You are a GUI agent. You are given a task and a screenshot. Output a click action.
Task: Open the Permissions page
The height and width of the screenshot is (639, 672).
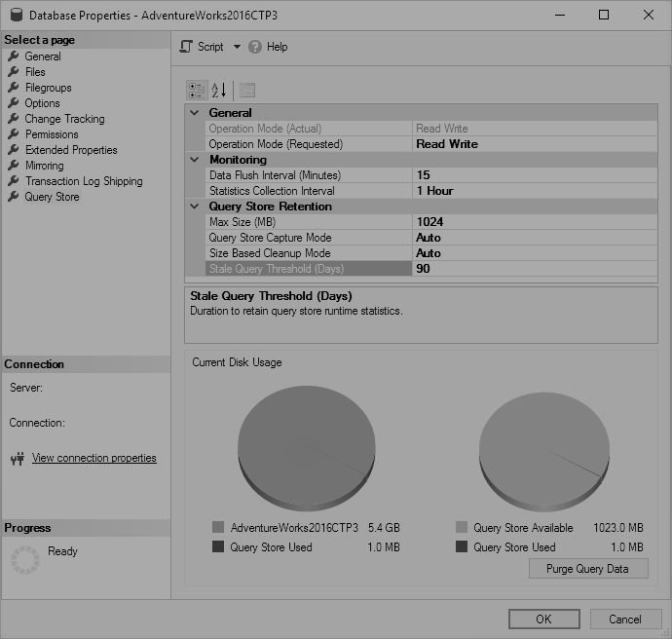(x=52, y=134)
